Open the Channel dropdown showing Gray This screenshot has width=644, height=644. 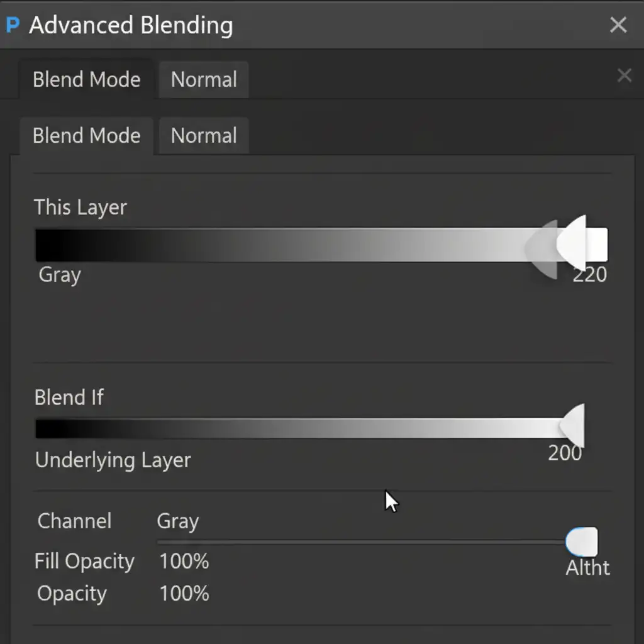point(178,521)
